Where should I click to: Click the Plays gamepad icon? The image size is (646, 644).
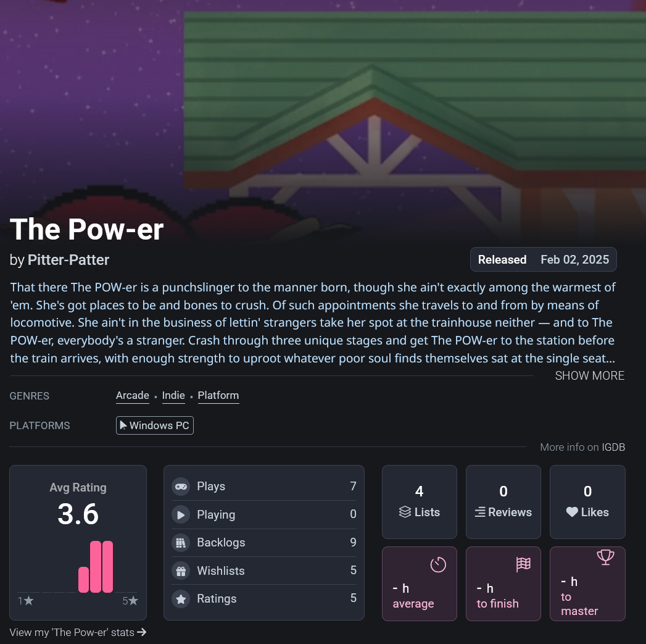click(181, 487)
